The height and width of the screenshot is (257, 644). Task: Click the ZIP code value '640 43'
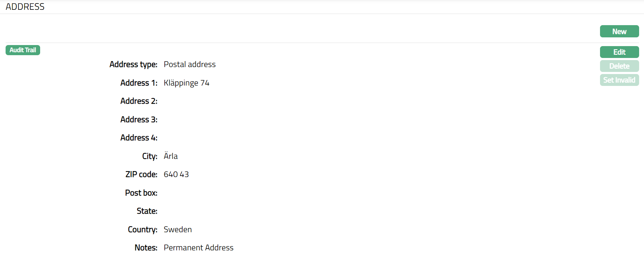[176, 175]
